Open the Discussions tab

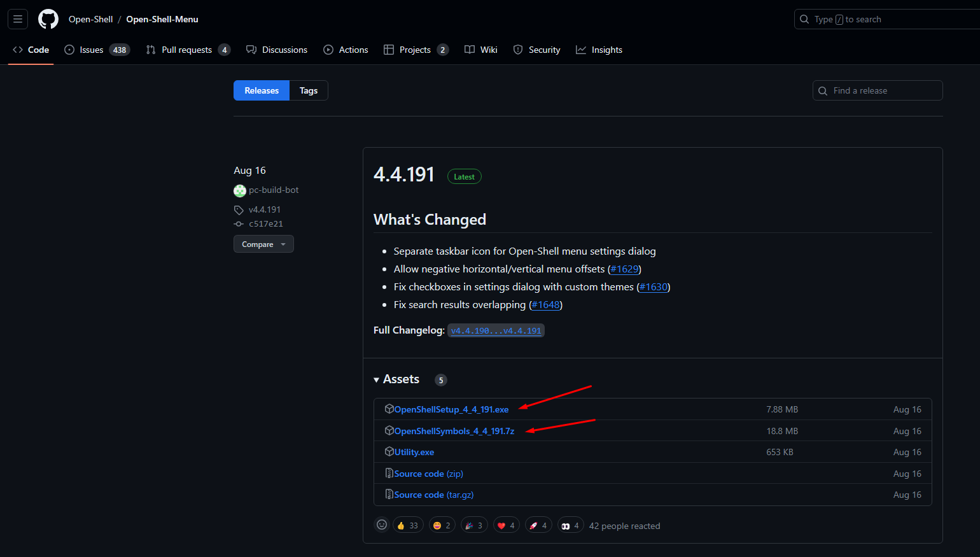pyautogui.click(x=277, y=50)
